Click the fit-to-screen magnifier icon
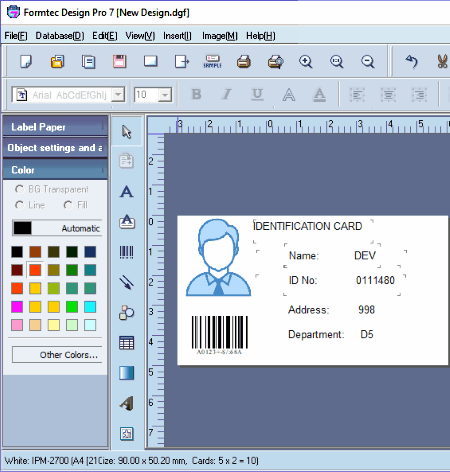Viewport: 450px width, 472px height. pos(336,62)
